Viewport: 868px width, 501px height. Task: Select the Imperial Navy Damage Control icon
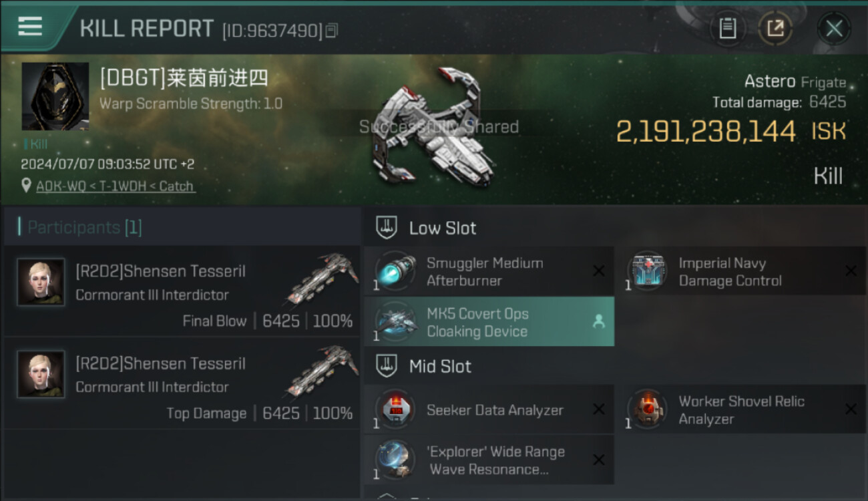point(647,271)
